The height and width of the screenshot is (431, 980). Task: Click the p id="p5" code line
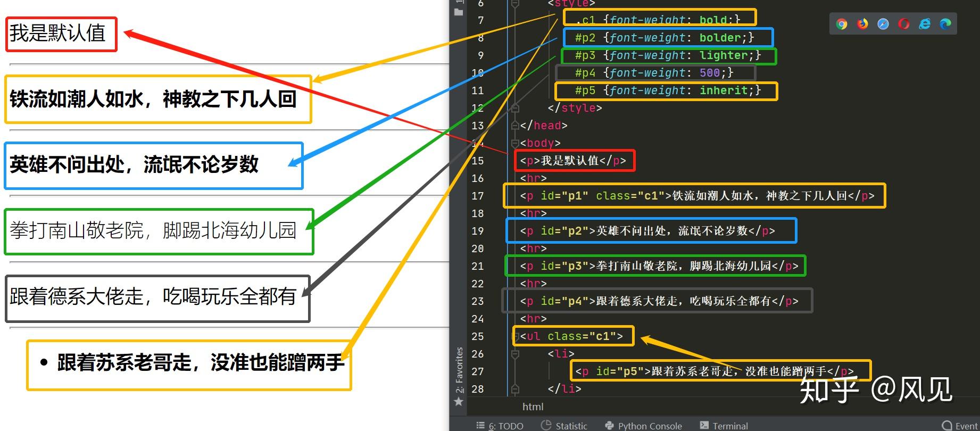point(715,371)
